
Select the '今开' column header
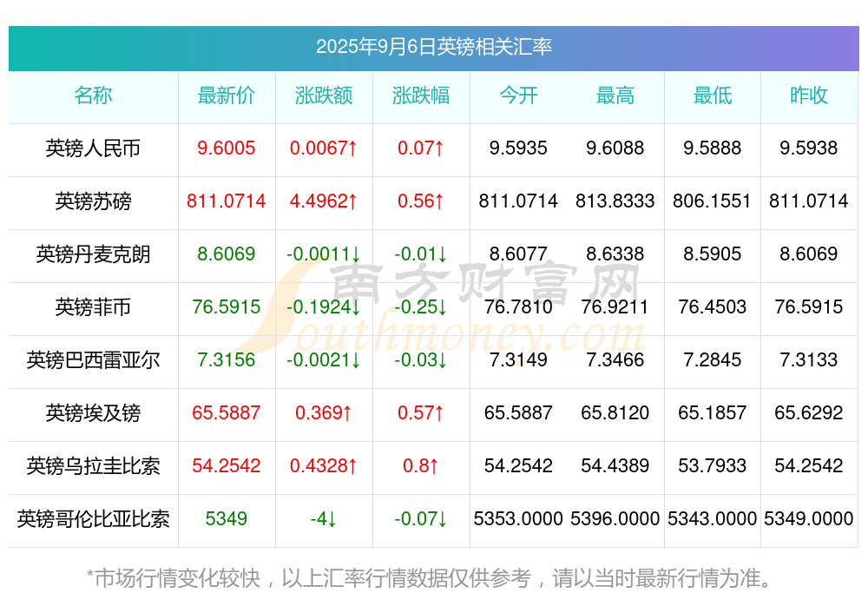[518, 96]
